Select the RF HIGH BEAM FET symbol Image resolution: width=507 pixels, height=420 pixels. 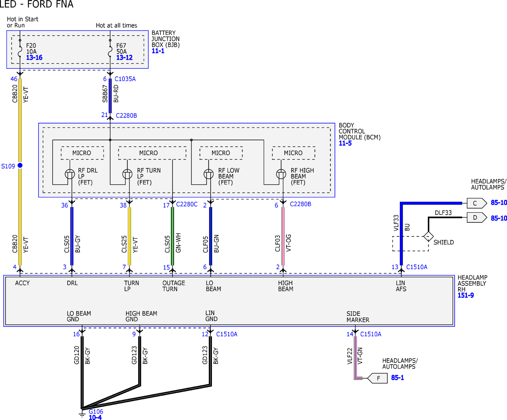(x=281, y=174)
